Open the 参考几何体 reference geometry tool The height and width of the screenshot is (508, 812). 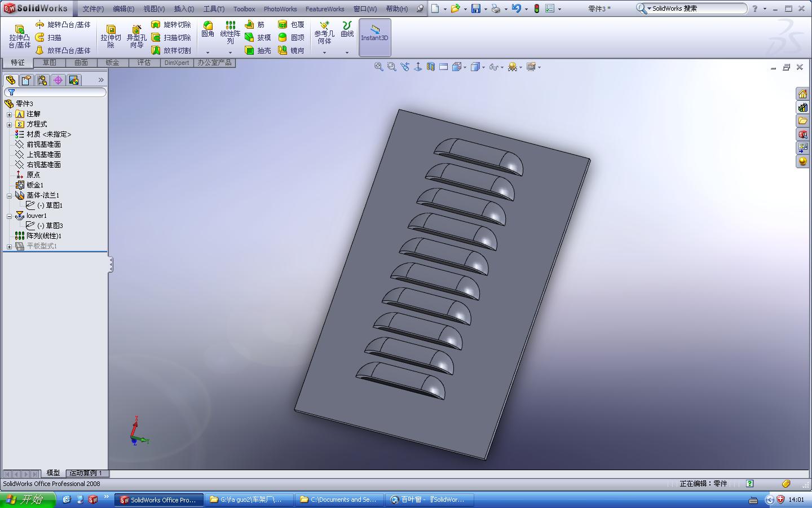pyautogui.click(x=324, y=33)
